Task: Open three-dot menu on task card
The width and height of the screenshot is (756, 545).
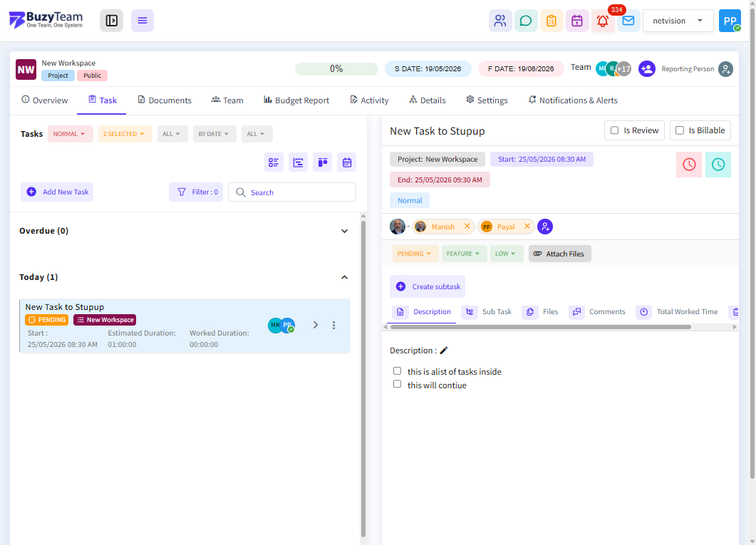Action: [x=333, y=326]
